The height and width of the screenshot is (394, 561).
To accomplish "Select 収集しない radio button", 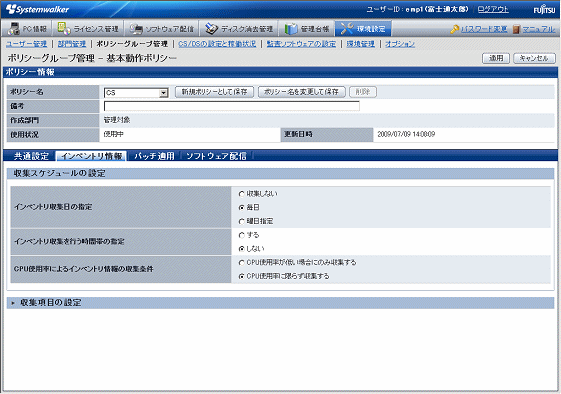I will 242,194.
